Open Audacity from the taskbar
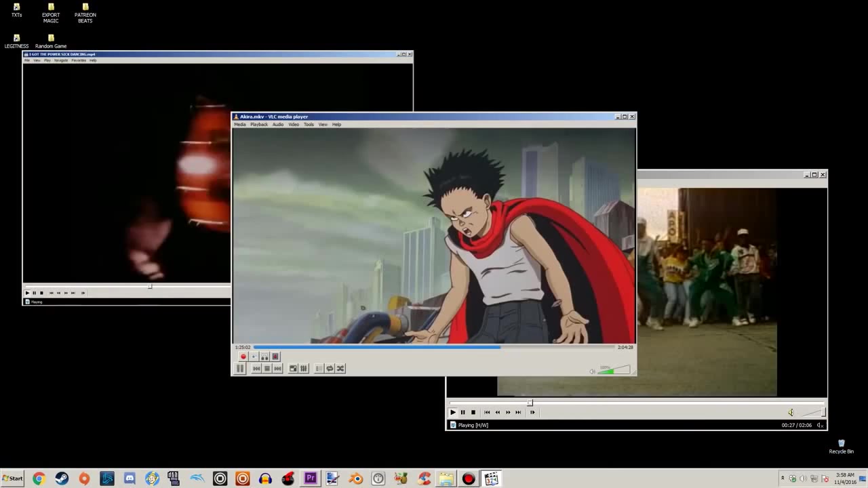 265,479
